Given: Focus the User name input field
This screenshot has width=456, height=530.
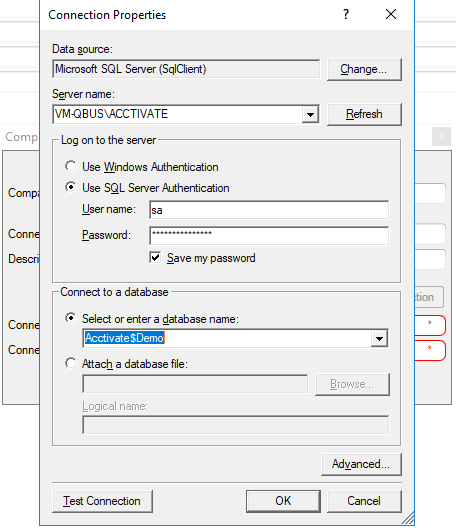Looking at the screenshot, I should pyautogui.click(x=269, y=210).
